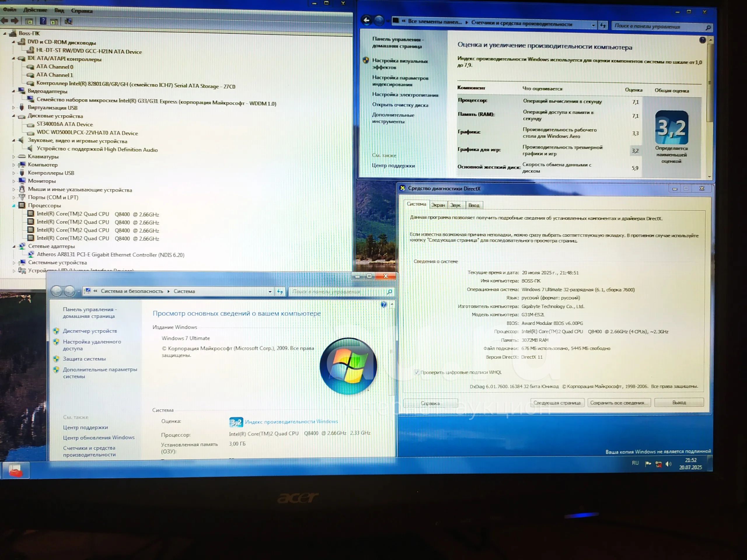Click the scan hardware icon in Device Manager toolbar

pos(69,22)
